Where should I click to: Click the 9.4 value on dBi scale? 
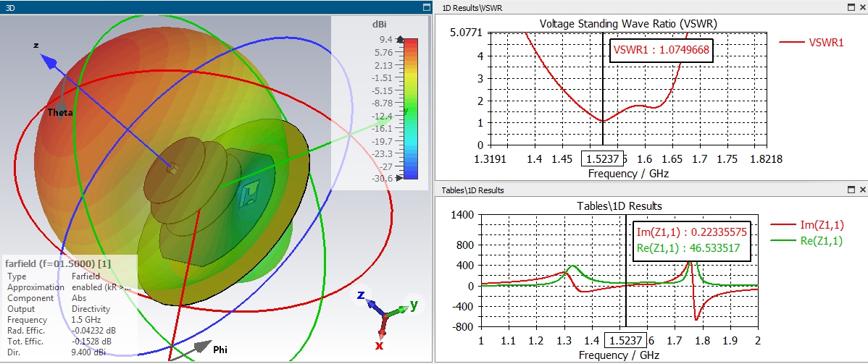[385, 40]
